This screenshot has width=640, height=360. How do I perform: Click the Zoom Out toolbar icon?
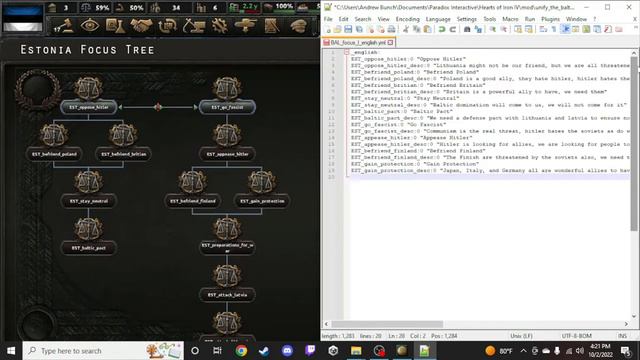(503, 29)
